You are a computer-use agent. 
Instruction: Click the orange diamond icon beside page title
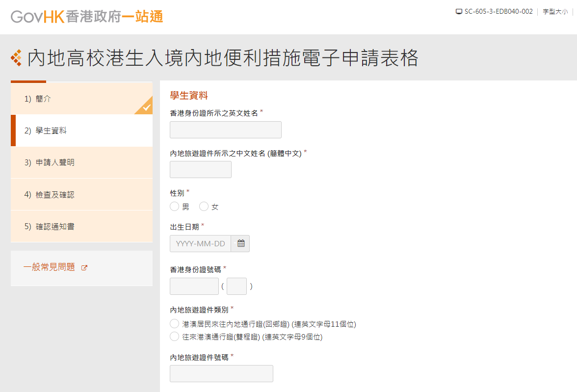(x=16, y=58)
